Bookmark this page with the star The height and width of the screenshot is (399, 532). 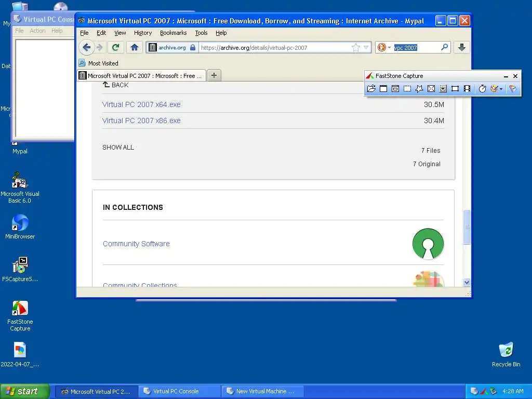pyautogui.click(x=355, y=47)
